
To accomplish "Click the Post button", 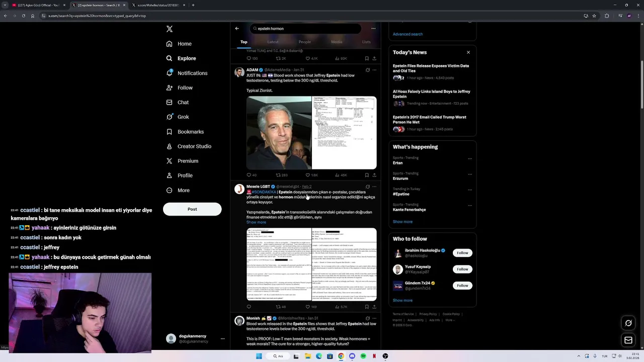I will pyautogui.click(x=192, y=209).
